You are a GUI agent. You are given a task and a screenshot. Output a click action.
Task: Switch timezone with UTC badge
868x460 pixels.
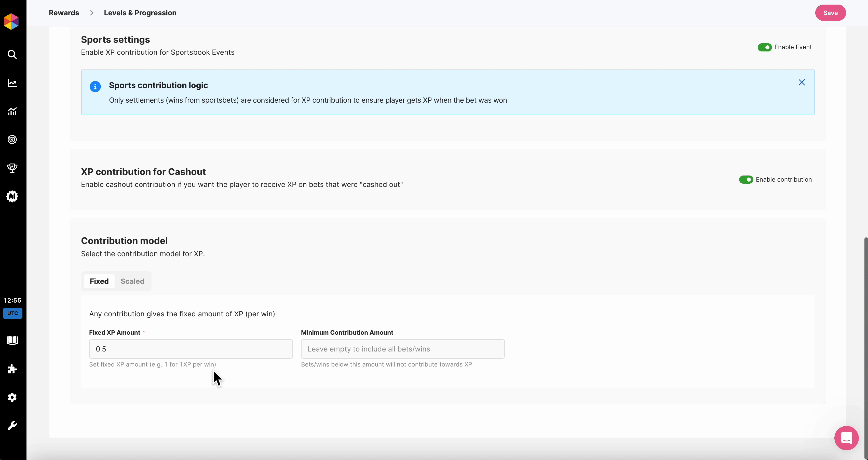(13, 313)
